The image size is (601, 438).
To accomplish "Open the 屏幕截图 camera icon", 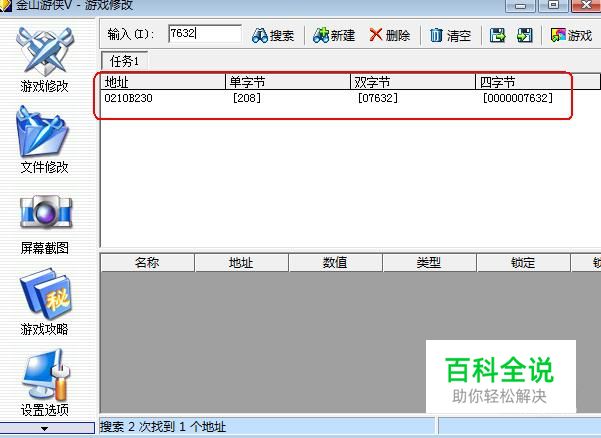I will [46, 212].
